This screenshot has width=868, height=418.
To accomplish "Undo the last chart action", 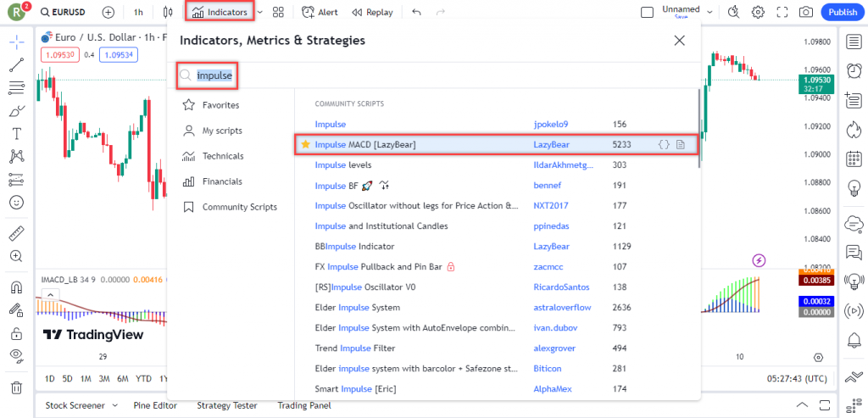I will pyautogui.click(x=416, y=12).
